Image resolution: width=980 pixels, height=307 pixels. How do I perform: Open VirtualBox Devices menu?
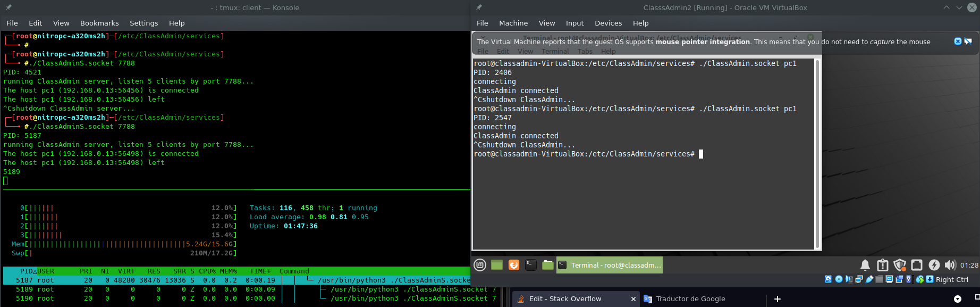click(x=609, y=23)
